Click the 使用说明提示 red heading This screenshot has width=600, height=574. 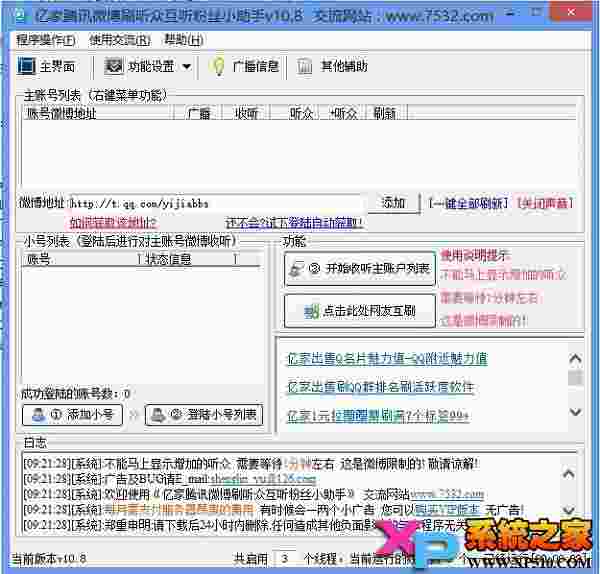click(x=475, y=255)
